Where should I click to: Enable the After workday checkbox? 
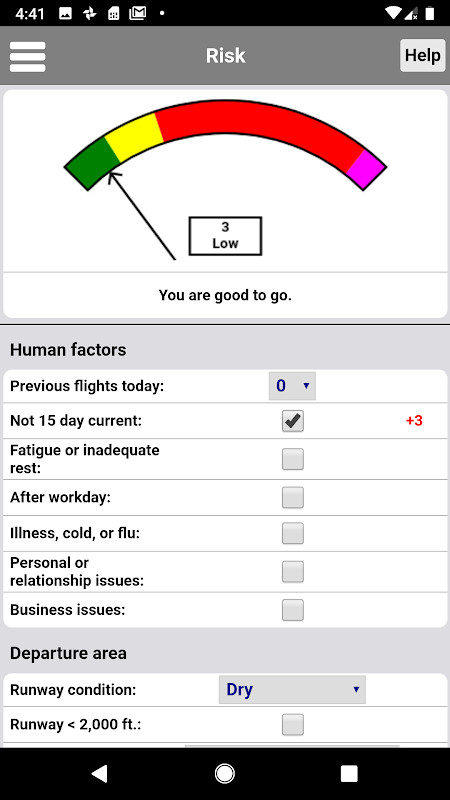(x=293, y=497)
